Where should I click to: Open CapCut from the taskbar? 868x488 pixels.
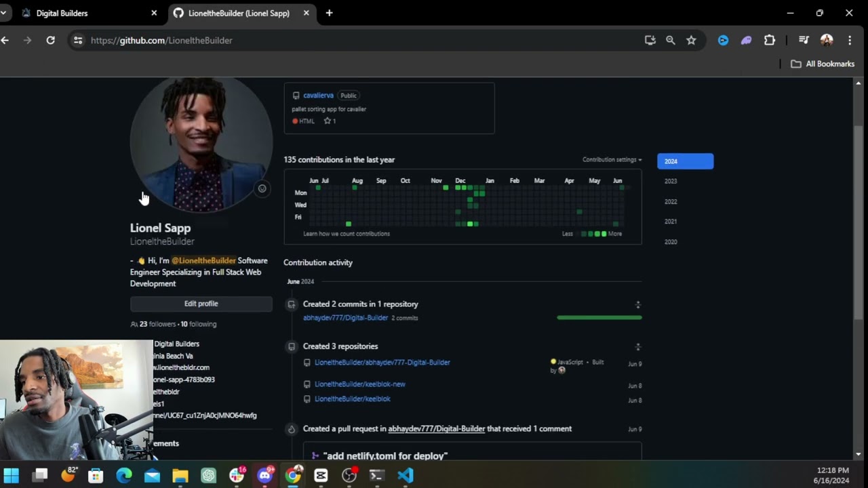[321, 475]
